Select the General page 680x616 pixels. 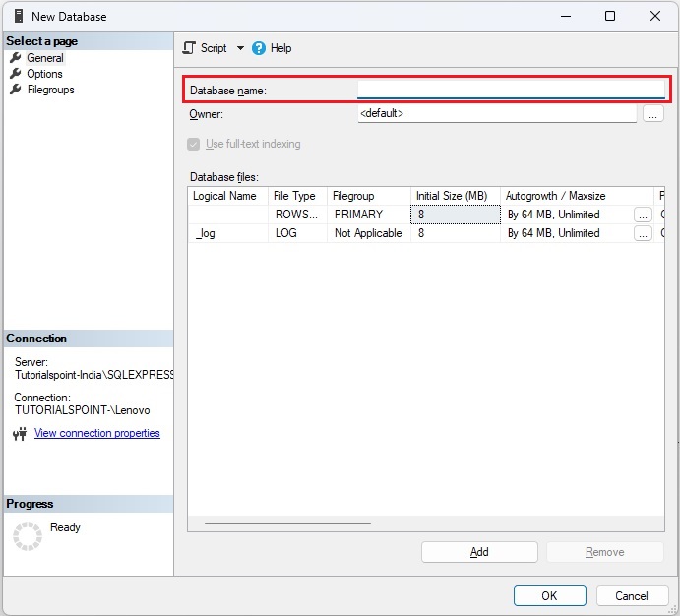45,58
